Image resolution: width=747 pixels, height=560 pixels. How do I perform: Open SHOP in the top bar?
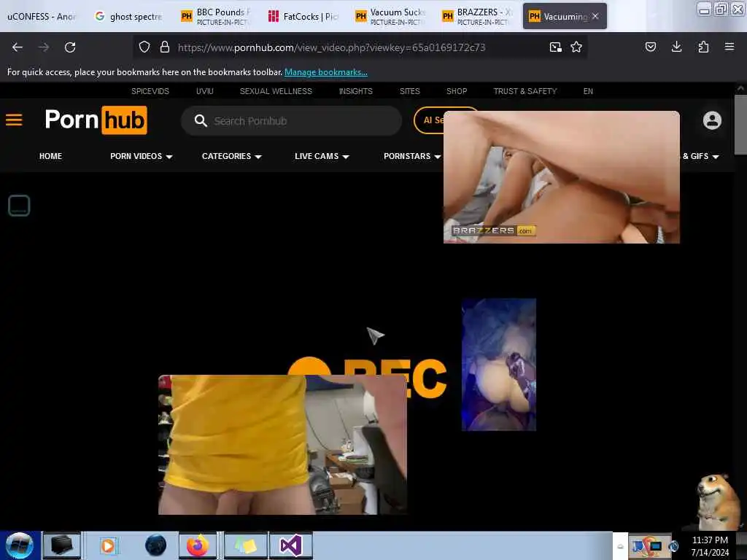pos(457,91)
